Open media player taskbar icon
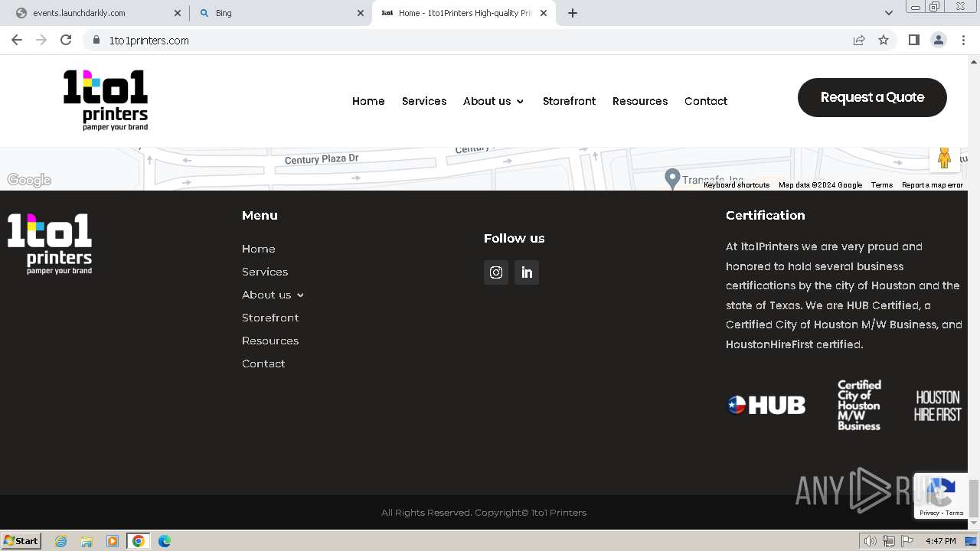The height and width of the screenshot is (551, 980). coord(113,541)
